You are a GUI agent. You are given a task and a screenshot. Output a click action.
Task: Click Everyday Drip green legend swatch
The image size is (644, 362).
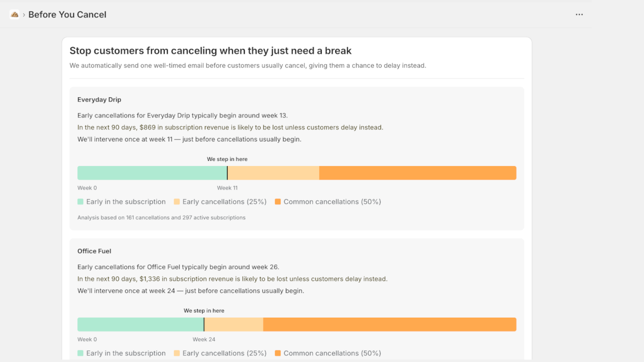[x=80, y=202]
